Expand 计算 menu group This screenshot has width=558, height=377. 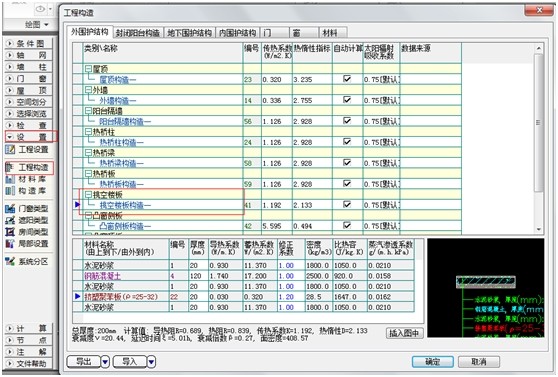click(28, 329)
